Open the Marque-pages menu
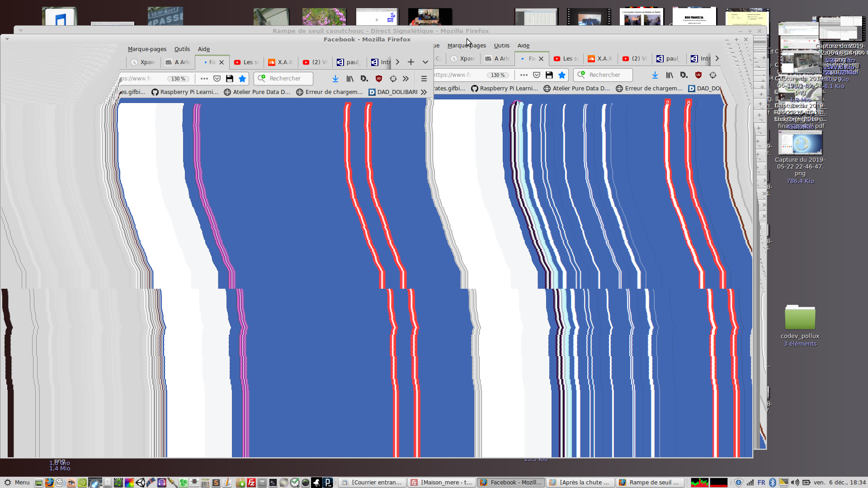The width and height of the screenshot is (868, 488). [147, 49]
